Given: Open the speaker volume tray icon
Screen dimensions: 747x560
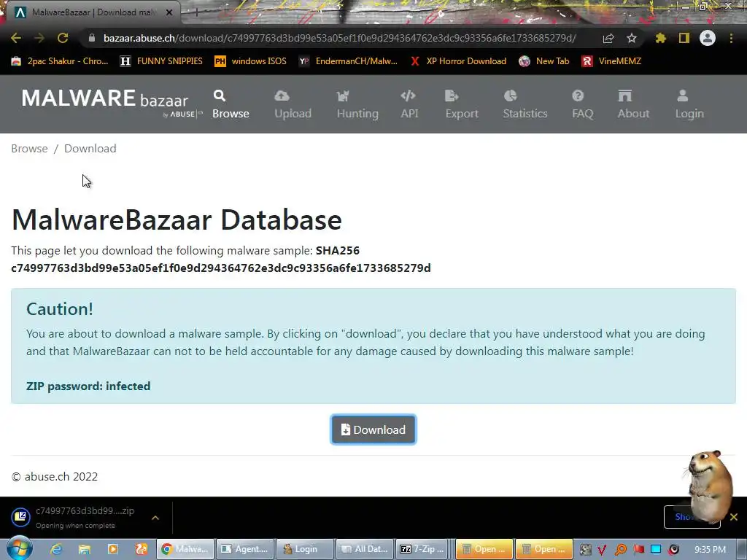Looking at the screenshot, I should point(673,550).
